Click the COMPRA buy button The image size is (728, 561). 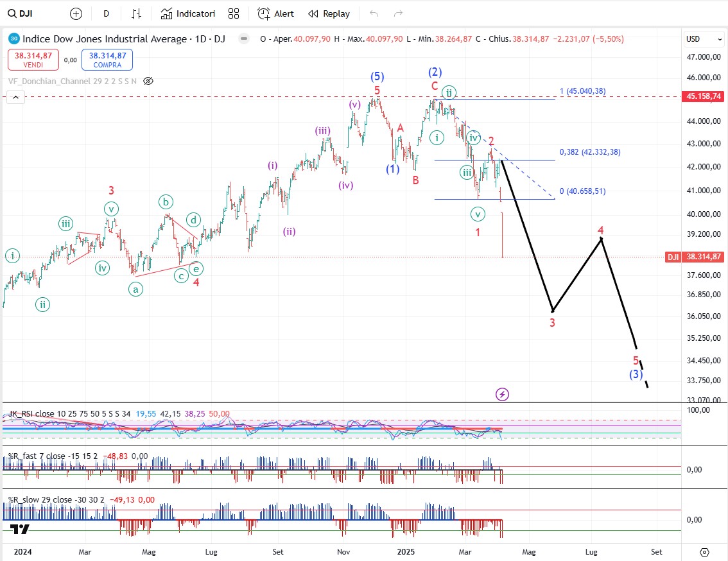107,60
